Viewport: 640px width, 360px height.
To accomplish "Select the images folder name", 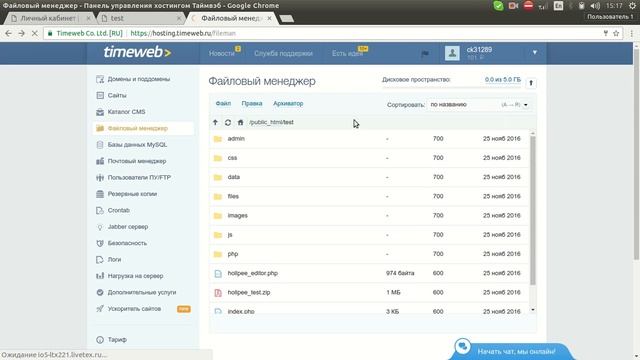I will point(238,216).
